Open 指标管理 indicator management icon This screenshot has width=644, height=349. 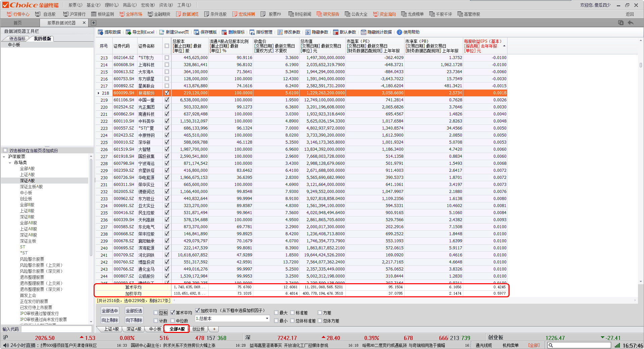tap(252, 32)
